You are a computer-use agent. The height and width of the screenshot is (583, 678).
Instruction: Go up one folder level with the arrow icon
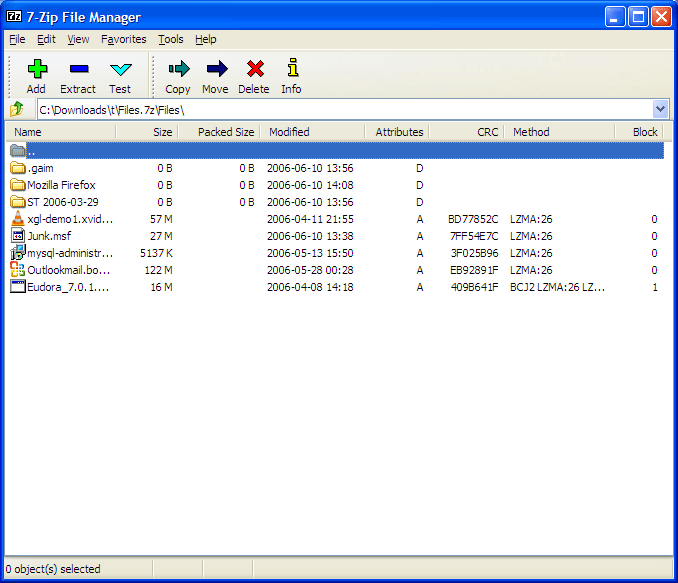[x=17, y=109]
